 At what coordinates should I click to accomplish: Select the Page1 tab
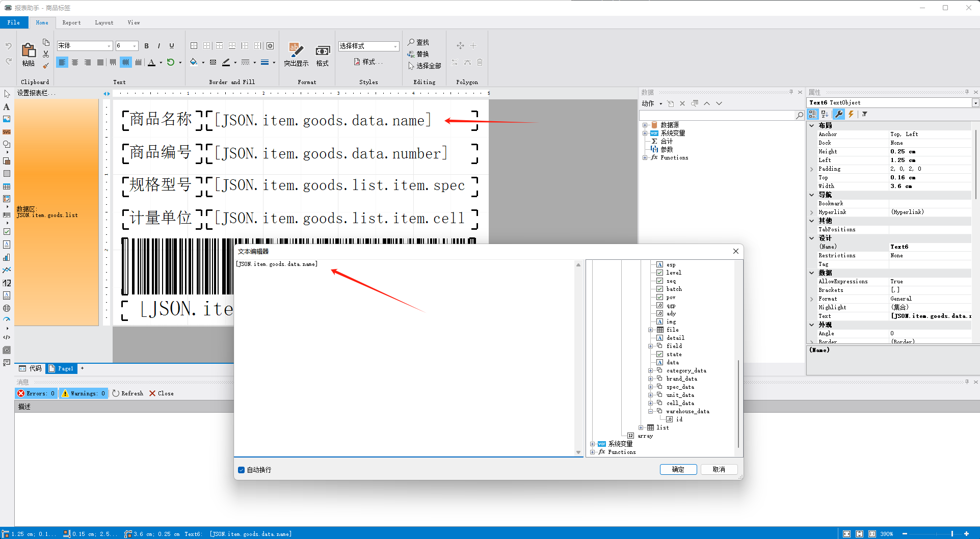[x=61, y=368]
